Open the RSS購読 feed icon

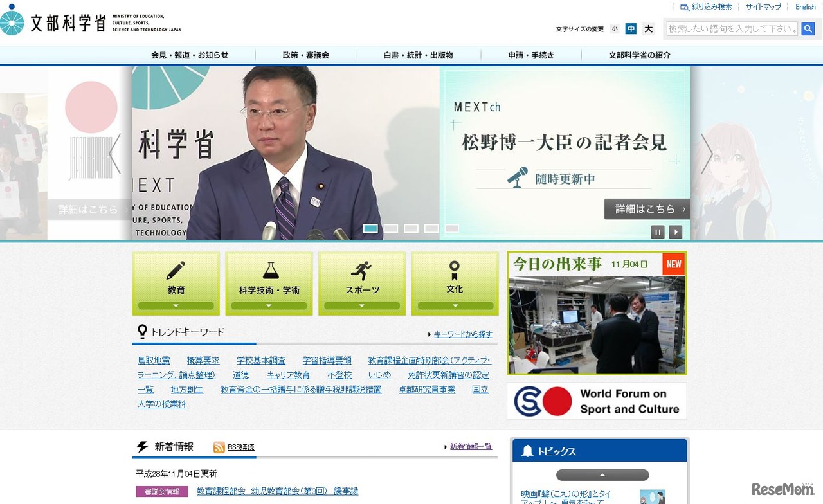pos(219,447)
